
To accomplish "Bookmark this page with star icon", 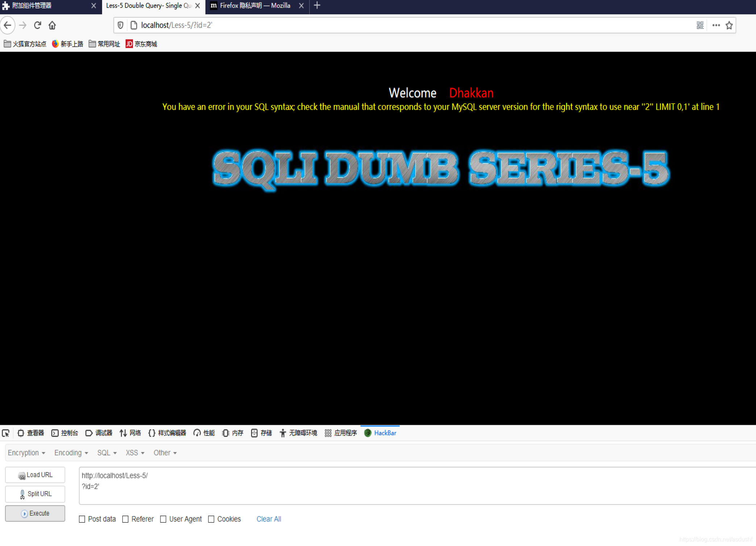I will [729, 25].
